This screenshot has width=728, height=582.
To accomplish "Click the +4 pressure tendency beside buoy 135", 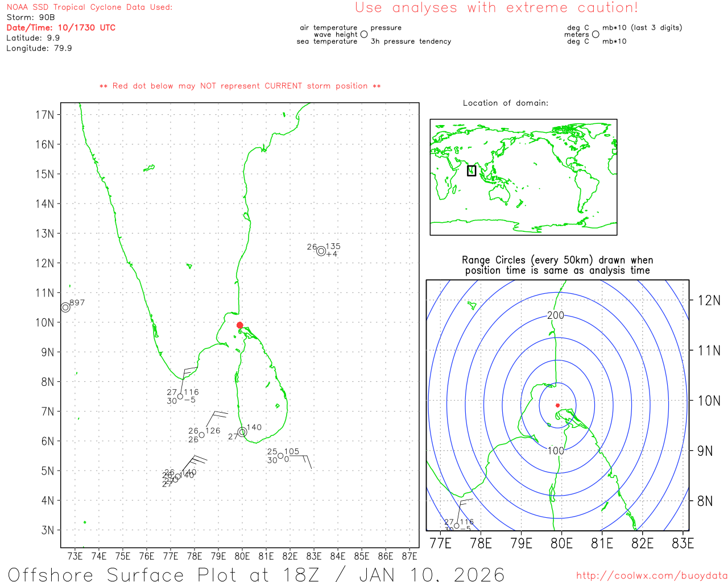I will coord(332,254).
